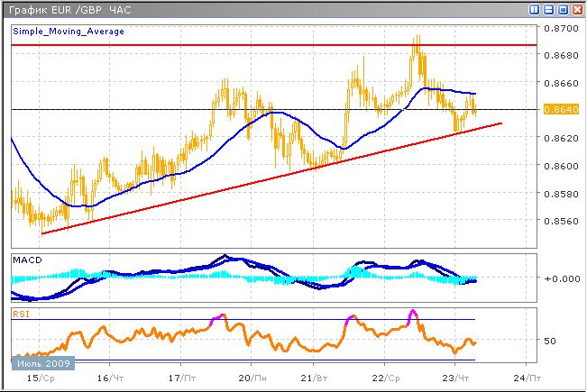Click the 20/Пн date on time axis
This screenshot has width=587, height=392.
coord(253,378)
